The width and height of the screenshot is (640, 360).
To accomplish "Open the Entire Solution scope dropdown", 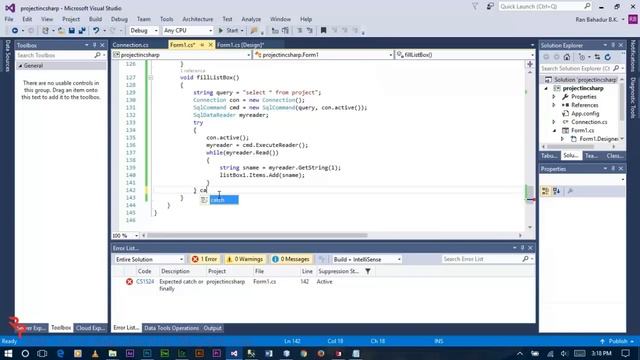I will (x=149, y=259).
